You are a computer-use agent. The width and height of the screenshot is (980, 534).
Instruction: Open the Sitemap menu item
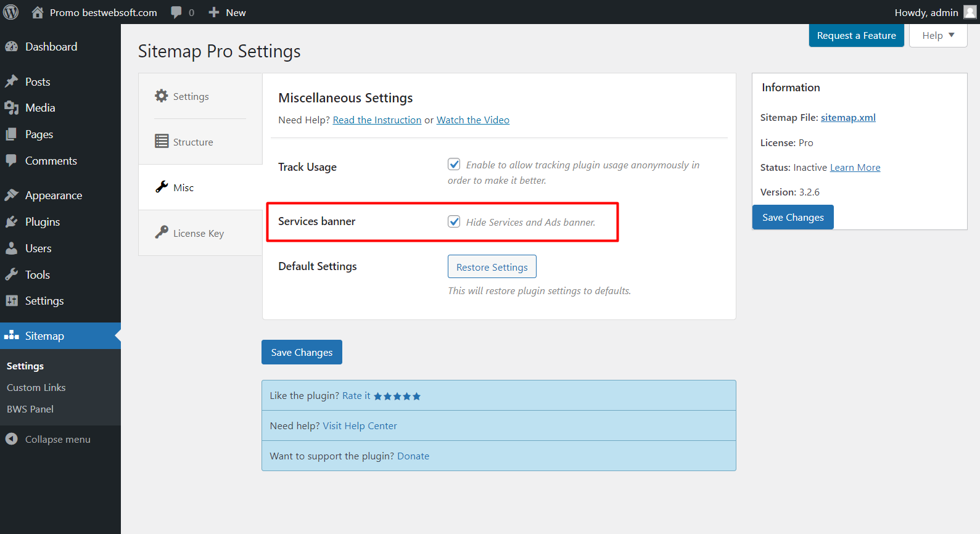click(x=60, y=336)
